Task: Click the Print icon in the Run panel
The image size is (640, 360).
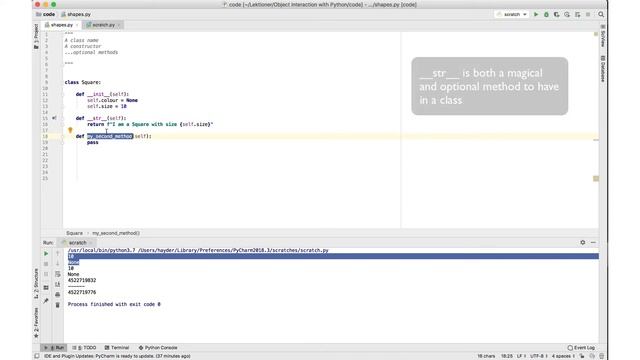Action: click(58, 294)
